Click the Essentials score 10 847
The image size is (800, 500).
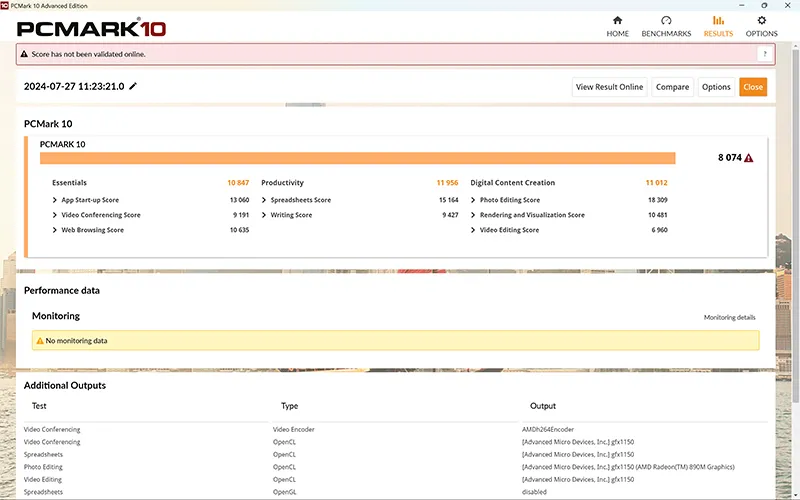point(238,183)
